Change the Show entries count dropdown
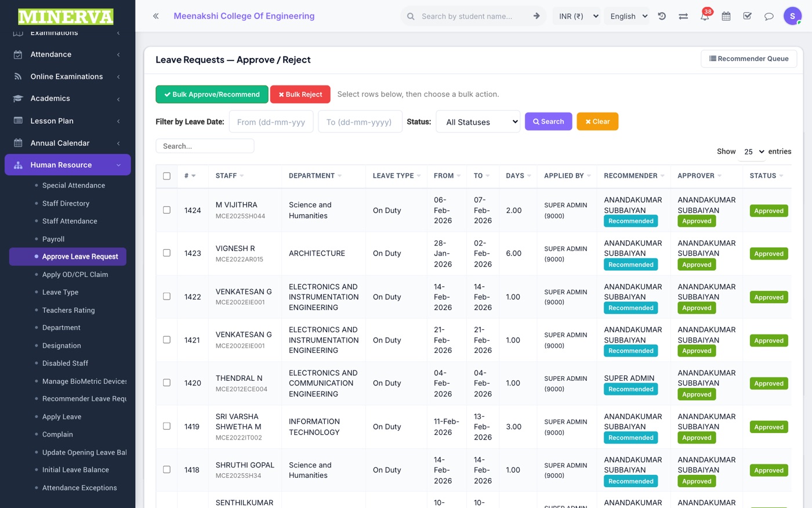This screenshot has height=508, width=812. pos(752,152)
